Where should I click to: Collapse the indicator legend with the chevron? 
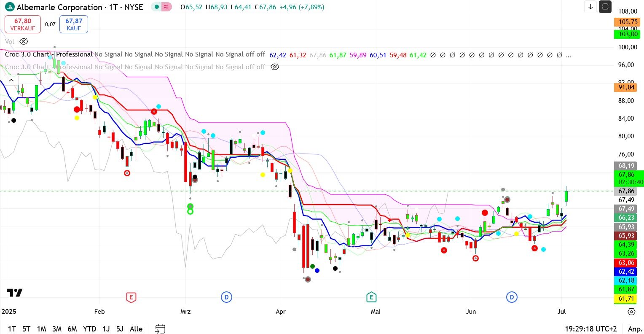11,80
